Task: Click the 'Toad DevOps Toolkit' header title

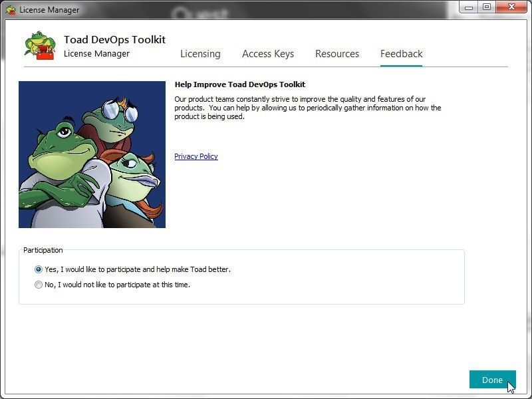Action: click(x=114, y=39)
